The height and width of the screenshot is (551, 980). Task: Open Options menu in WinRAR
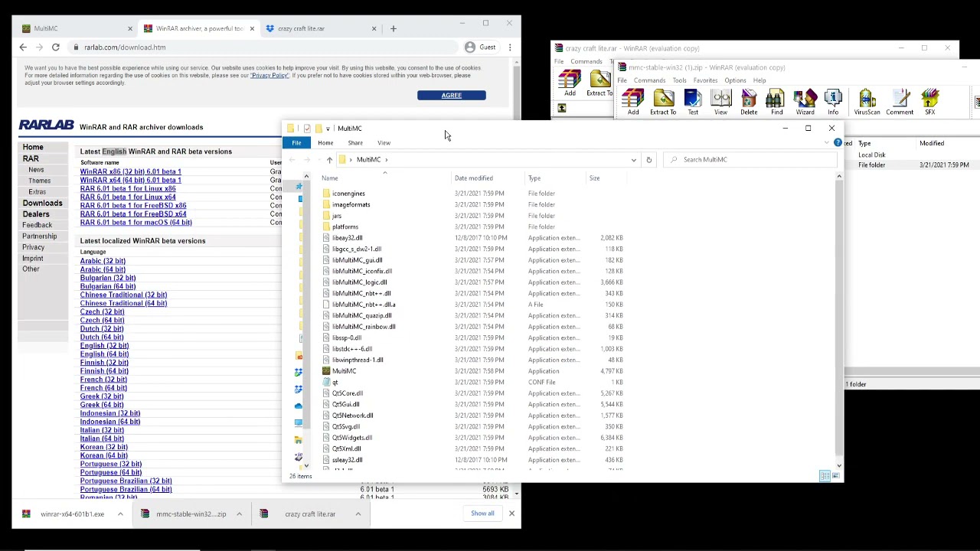[x=735, y=80]
